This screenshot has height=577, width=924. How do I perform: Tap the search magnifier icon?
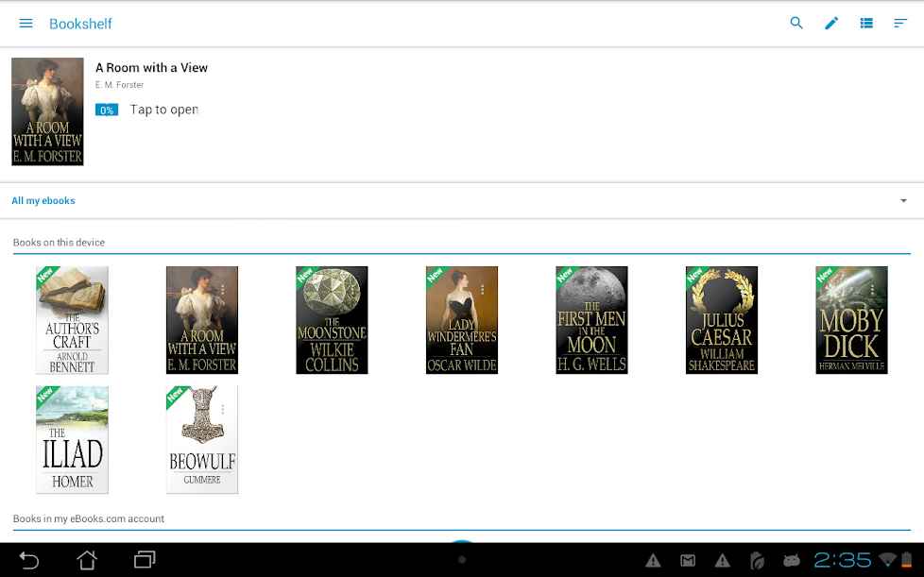[x=796, y=23]
